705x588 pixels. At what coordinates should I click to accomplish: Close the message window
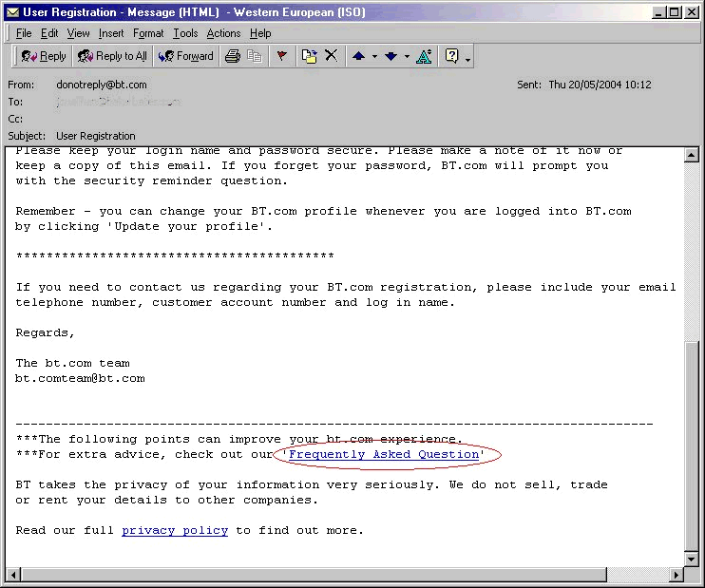click(691, 12)
